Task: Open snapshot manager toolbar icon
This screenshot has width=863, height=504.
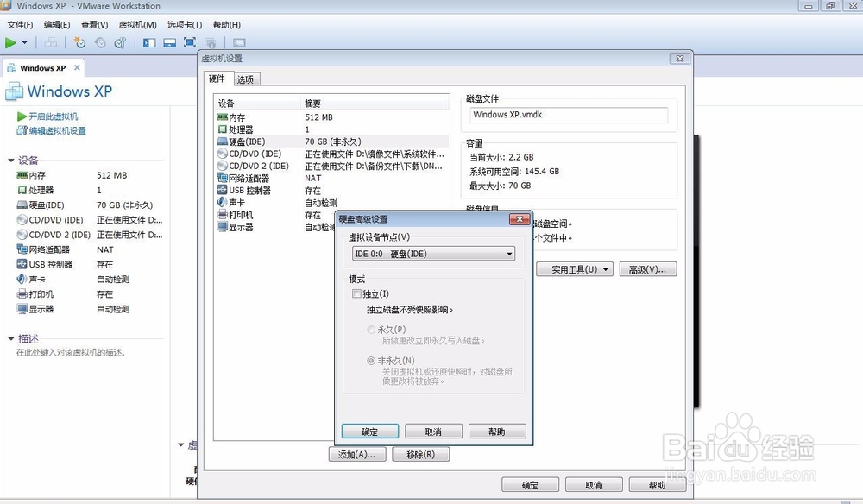Action: coord(120,42)
